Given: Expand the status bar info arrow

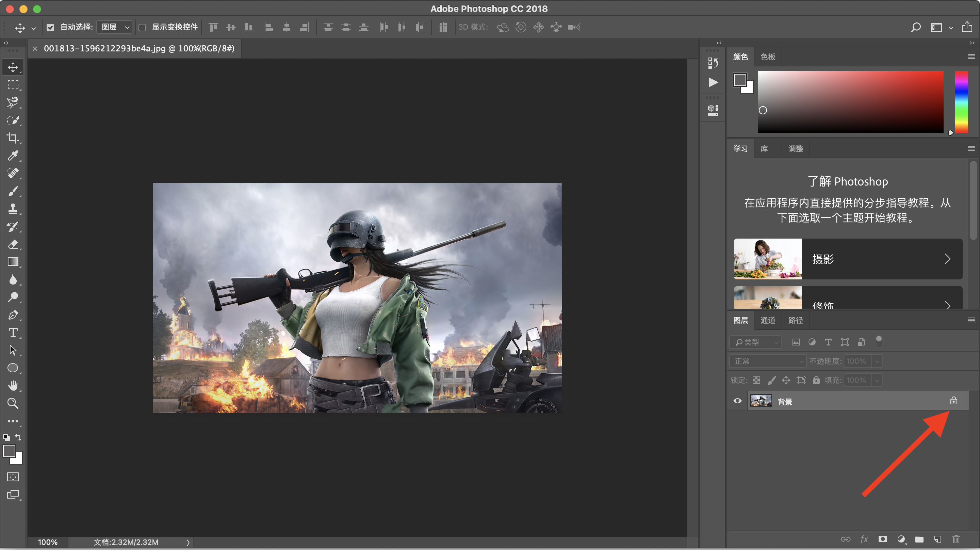Looking at the screenshot, I should 188,542.
